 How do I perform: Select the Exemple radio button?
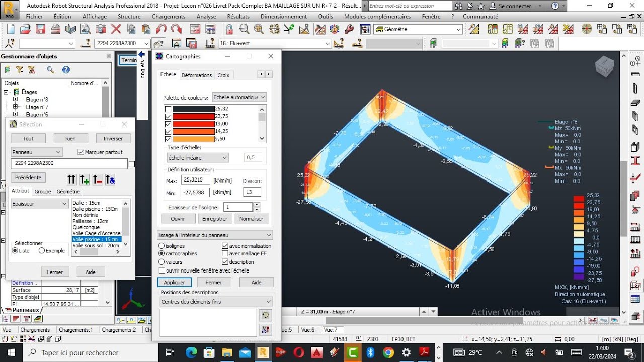[42, 250]
